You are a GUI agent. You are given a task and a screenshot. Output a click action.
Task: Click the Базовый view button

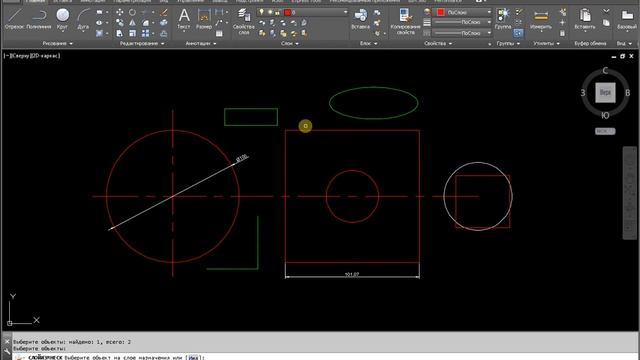click(627, 19)
